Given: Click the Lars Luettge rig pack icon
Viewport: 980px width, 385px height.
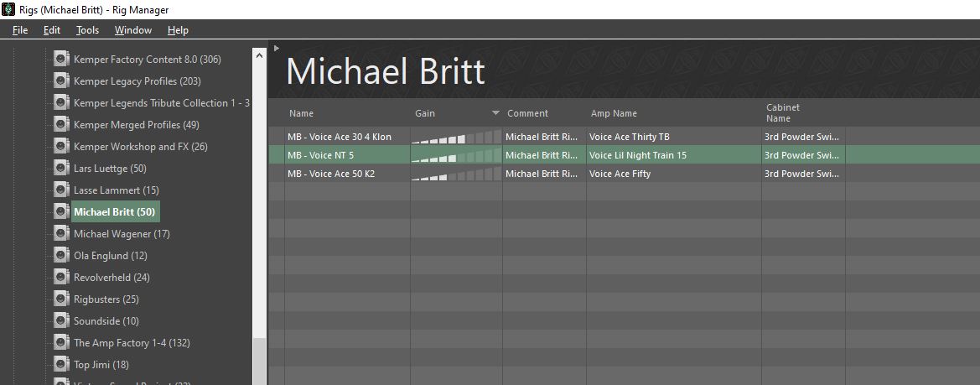Looking at the screenshot, I should pyautogui.click(x=60, y=168).
